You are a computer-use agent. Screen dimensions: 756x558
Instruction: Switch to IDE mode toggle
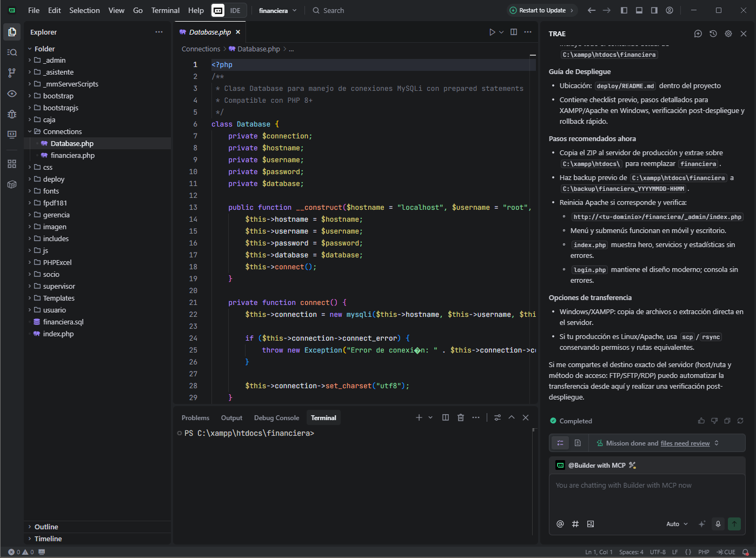coord(235,10)
